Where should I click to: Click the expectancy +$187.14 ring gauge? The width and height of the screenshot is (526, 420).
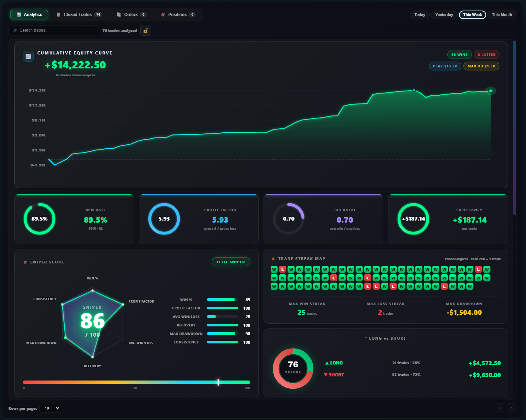point(413,219)
